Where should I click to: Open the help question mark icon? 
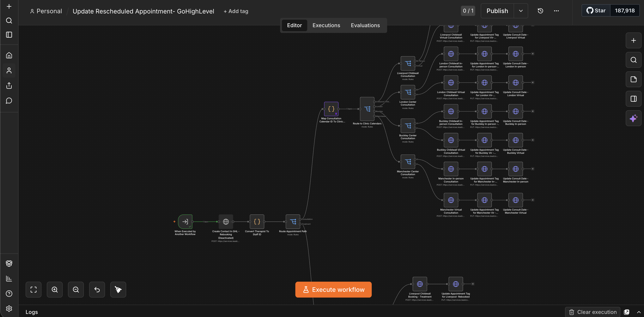point(9,293)
